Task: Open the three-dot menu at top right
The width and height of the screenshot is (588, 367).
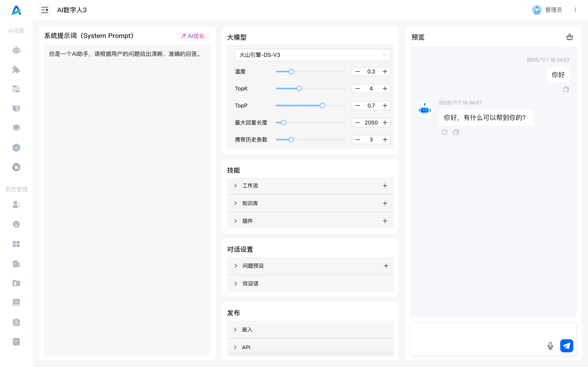Action: coord(575,10)
